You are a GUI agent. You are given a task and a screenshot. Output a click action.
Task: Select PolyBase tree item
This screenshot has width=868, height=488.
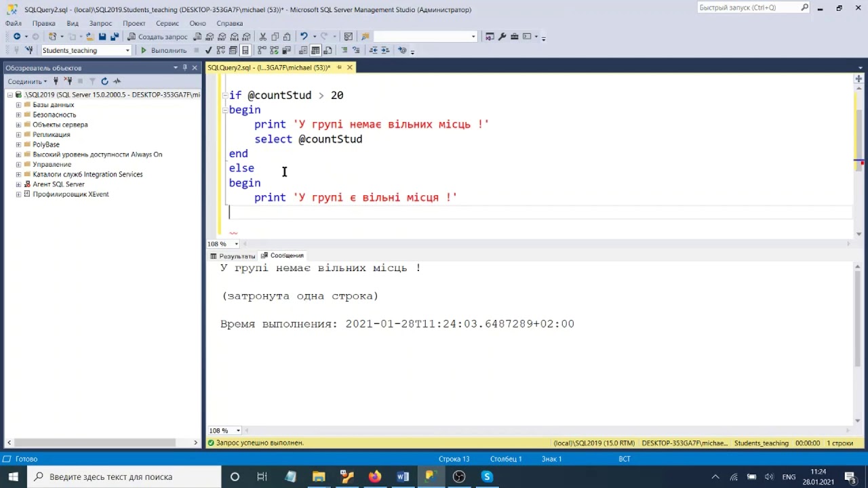click(45, 144)
